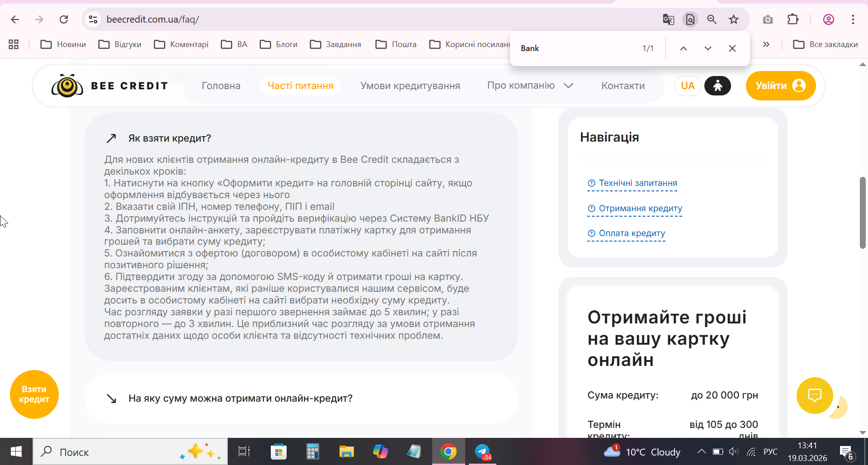
Task: Open Calculator from the taskbar
Action: coord(312,451)
